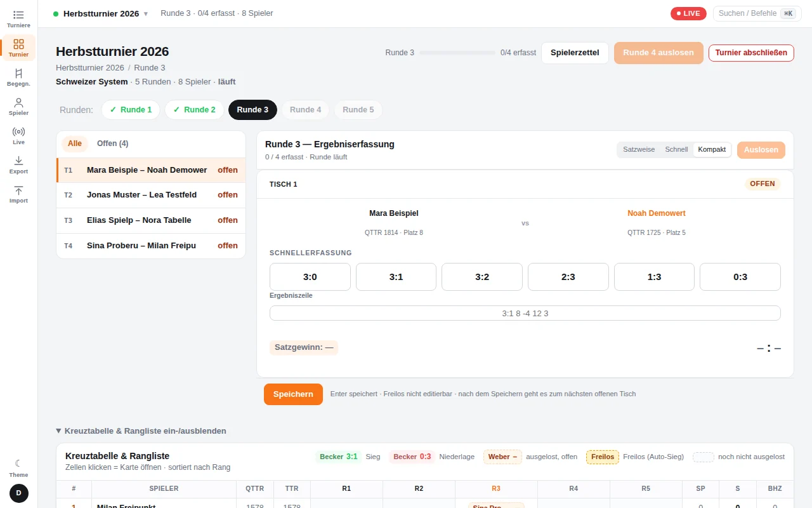Switch to Runde 2 tab

194,110
